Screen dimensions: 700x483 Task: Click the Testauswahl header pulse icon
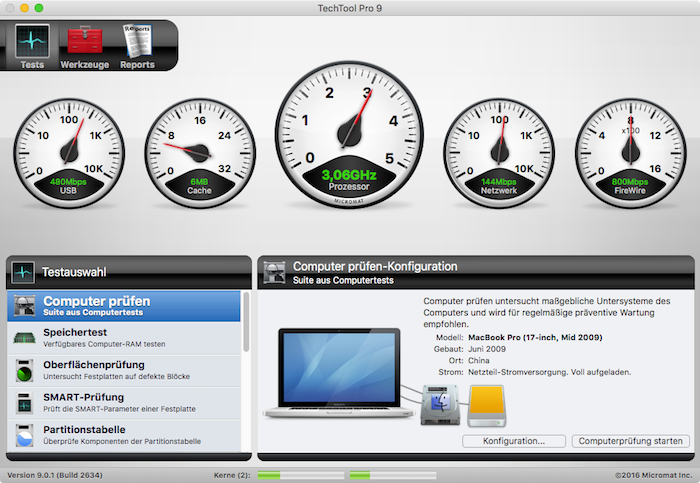click(x=23, y=272)
